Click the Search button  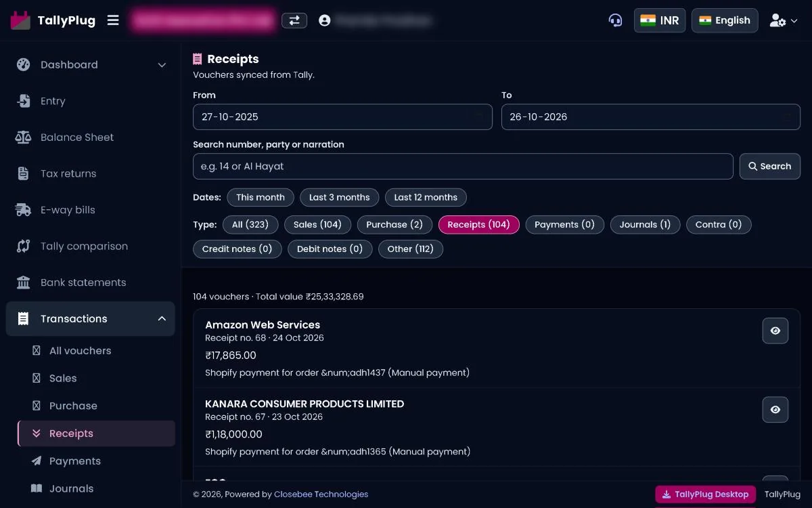point(770,166)
